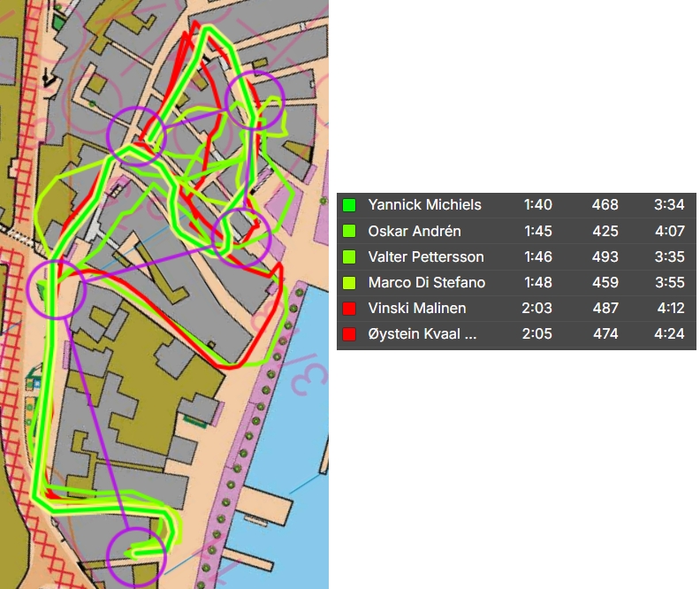Open the truncated Øystein Kvaal entry
Viewport: 700px width, 589px height.
[422, 334]
